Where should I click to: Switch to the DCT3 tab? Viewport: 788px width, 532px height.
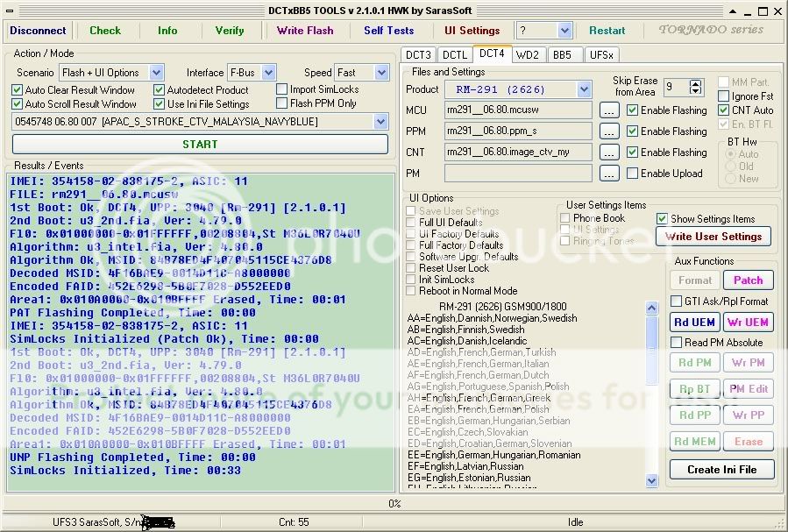coord(418,54)
